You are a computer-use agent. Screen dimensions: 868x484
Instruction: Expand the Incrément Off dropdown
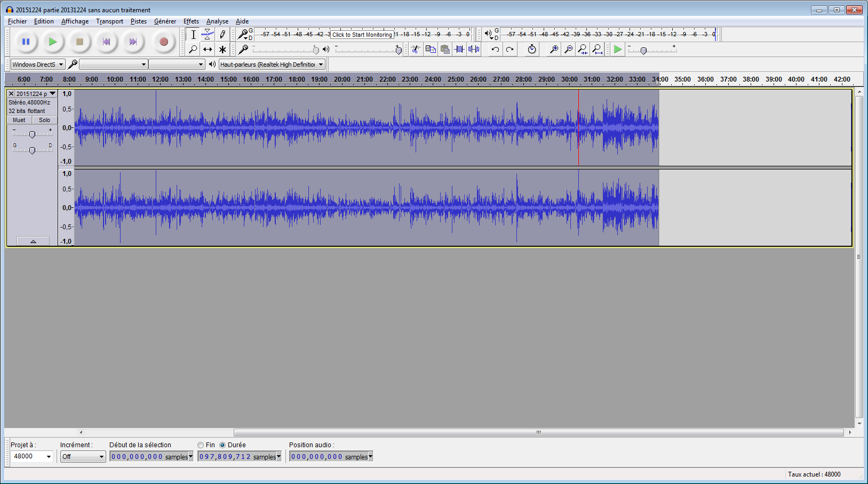[83, 457]
